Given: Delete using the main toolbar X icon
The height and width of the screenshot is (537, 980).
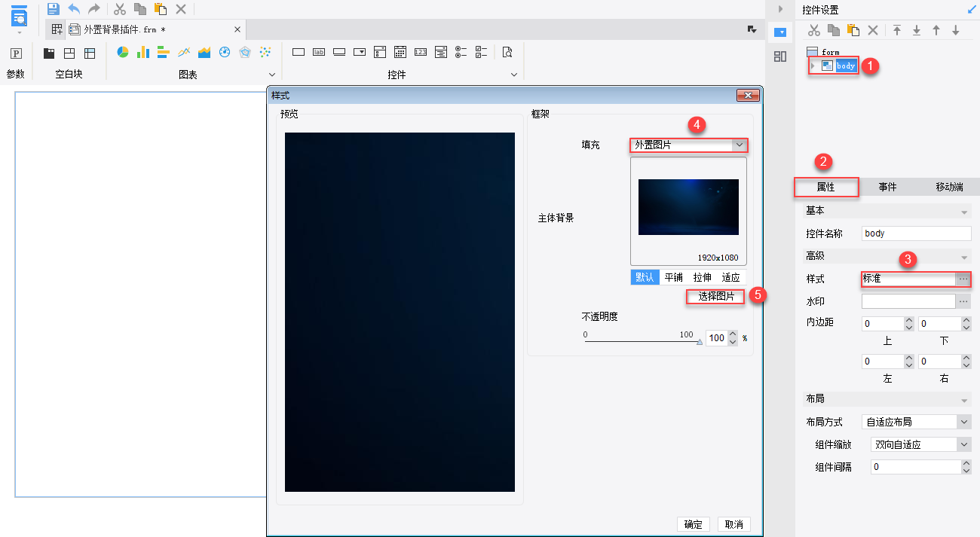Looking at the screenshot, I should pyautogui.click(x=181, y=9).
